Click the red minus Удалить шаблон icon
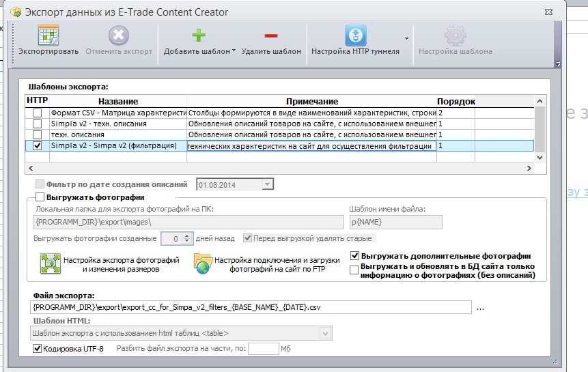Screen dimensions: 588x372 click(270, 35)
